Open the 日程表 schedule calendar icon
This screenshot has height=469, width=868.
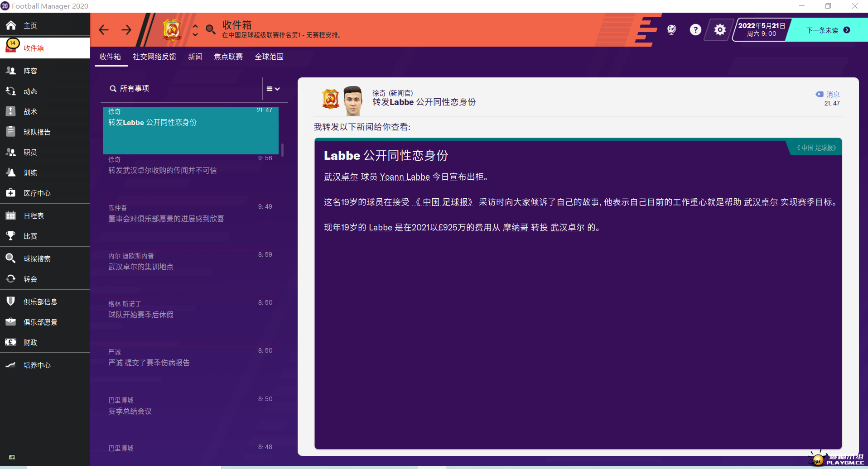(x=11, y=215)
